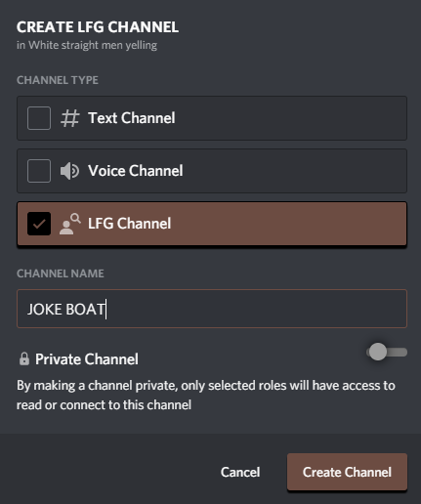Toggle the Private Channel switch
The height and width of the screenshot is (504, 421).
[x=387, y=352]
